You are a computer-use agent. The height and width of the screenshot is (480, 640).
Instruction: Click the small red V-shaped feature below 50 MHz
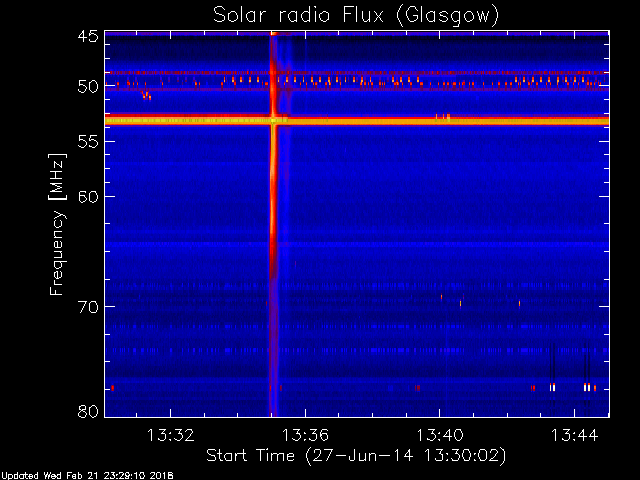146,95
